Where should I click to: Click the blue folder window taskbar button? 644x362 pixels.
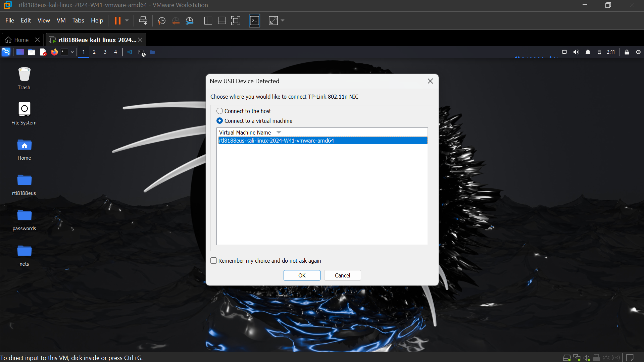coord(152,52)
